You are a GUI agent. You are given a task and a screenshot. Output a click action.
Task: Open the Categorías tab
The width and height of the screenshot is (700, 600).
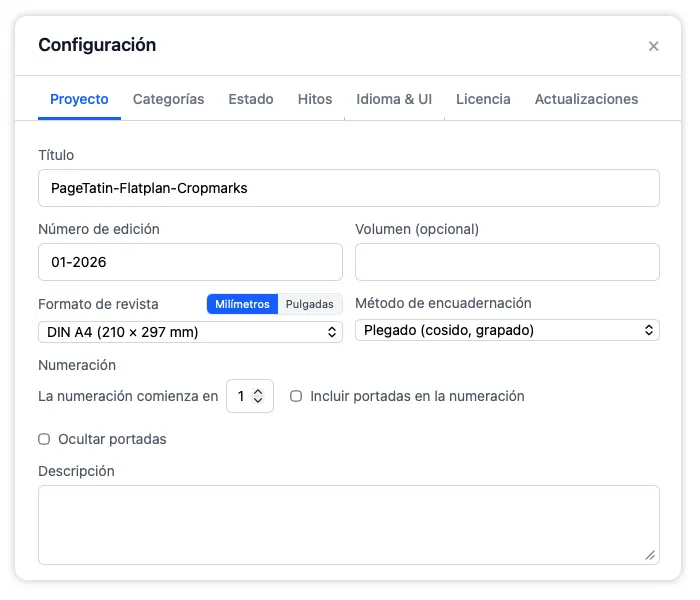click(168, 99)
